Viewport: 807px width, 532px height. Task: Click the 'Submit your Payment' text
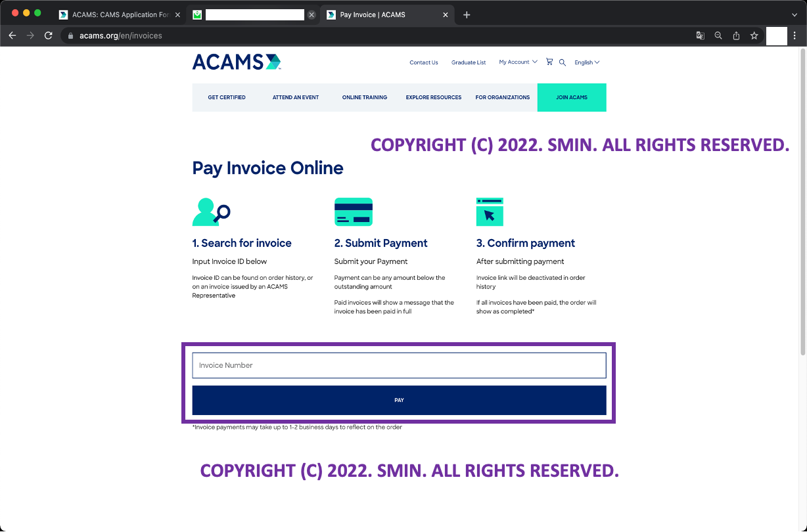pyautogui.click(x=371, y=261)
